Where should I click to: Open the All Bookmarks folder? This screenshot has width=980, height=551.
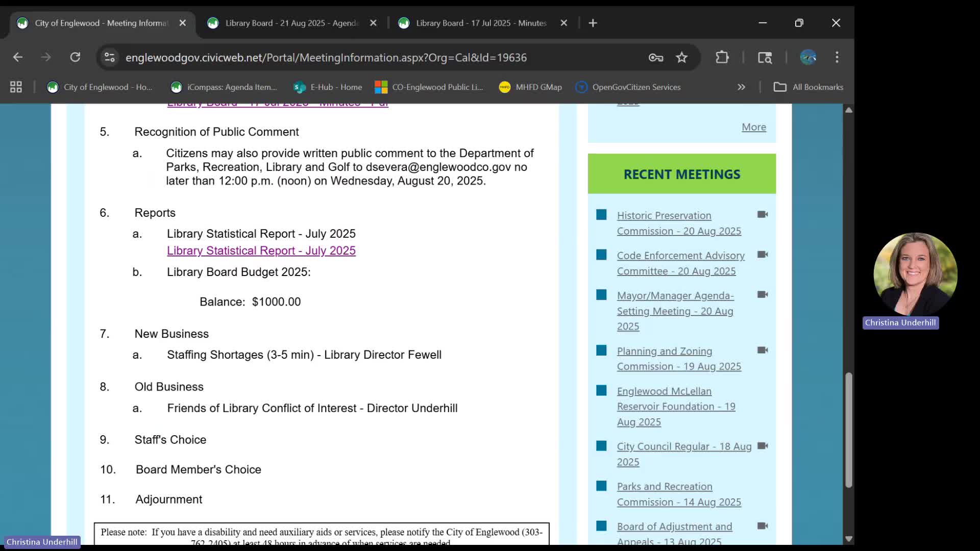[808, 87]
